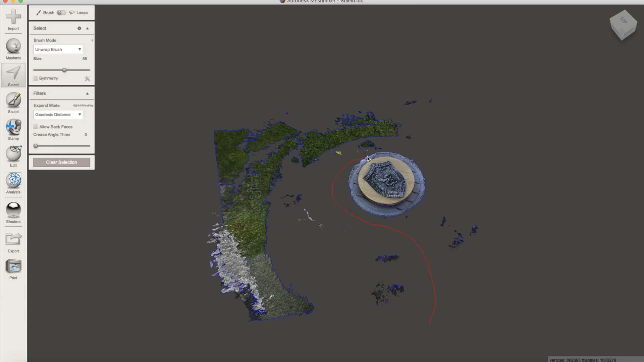Click the Clear Selection button
644x362 pixels.
tap(61, 163)
